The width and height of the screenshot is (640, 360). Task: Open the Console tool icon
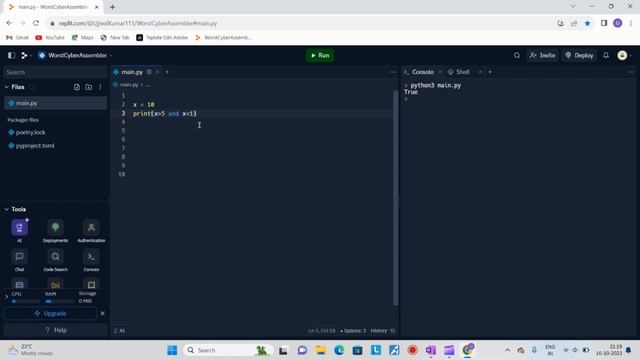click(x=91, y=260)
